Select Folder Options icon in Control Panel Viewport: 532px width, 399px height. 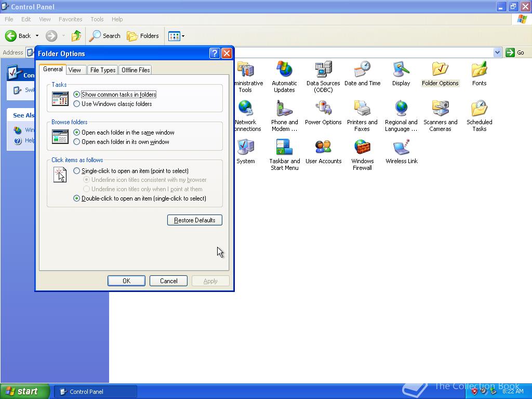(x=440, y=73)
